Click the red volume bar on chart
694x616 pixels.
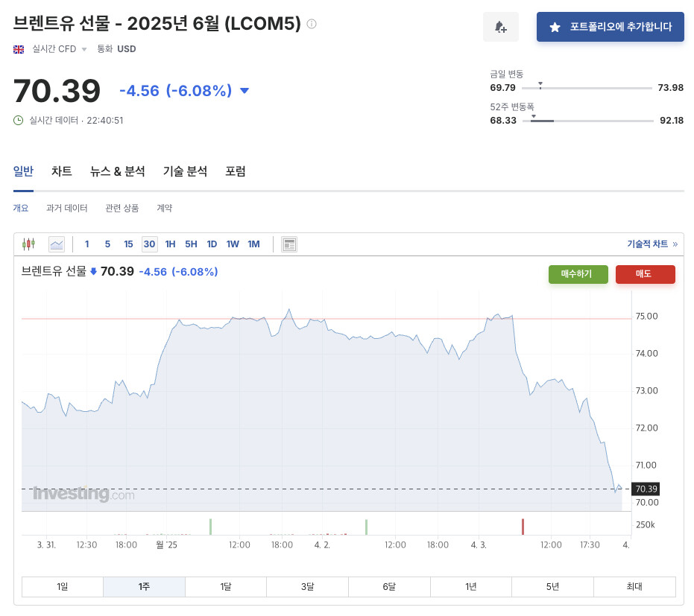click(523, 527)
